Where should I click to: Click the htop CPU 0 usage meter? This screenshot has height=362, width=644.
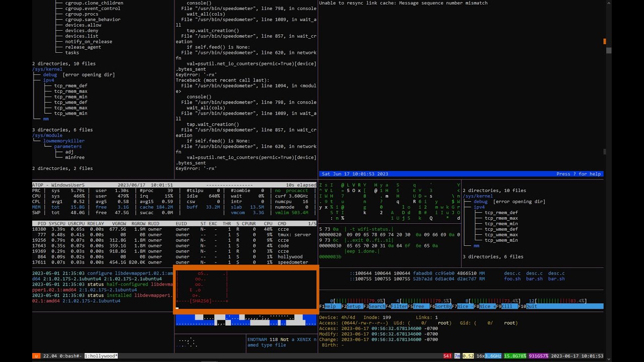click(358, 301)
